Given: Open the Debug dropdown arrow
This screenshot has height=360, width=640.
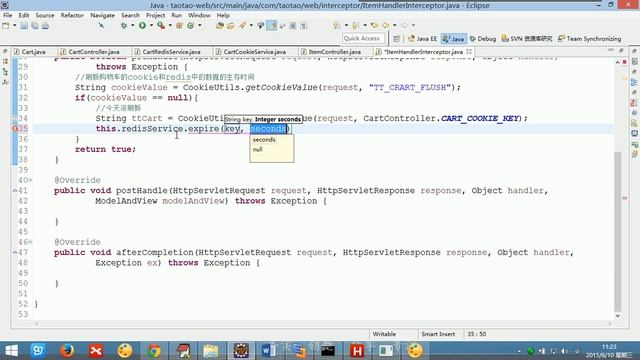Looking at the screenshot, I should (132, 25).
